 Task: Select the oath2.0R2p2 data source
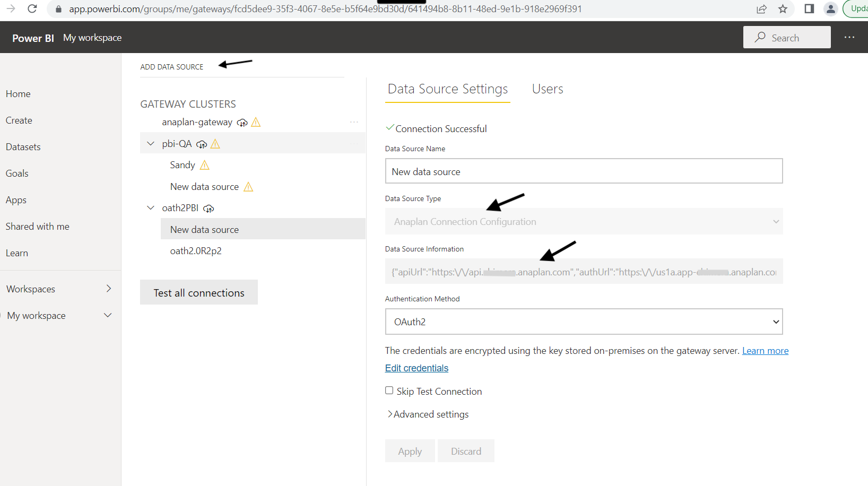coord(196,251)
